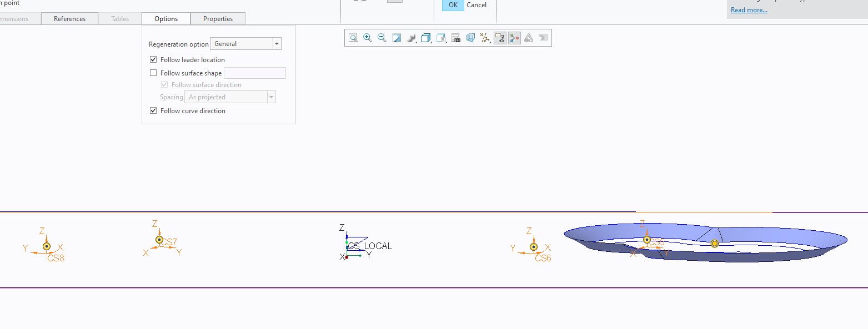
Task: Click the Datum Display Filters axes icon
Action: click(x=484, y=38)
